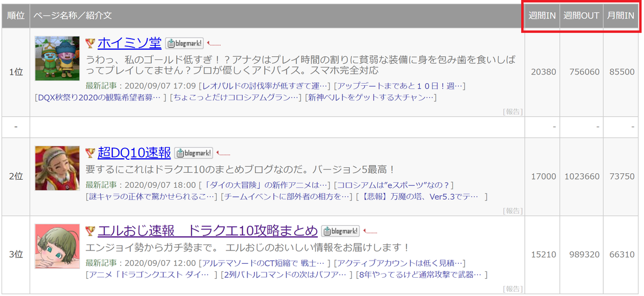
Task: Click the 月間IN column header
Action: pyautogui.click(x=621, y=16)
